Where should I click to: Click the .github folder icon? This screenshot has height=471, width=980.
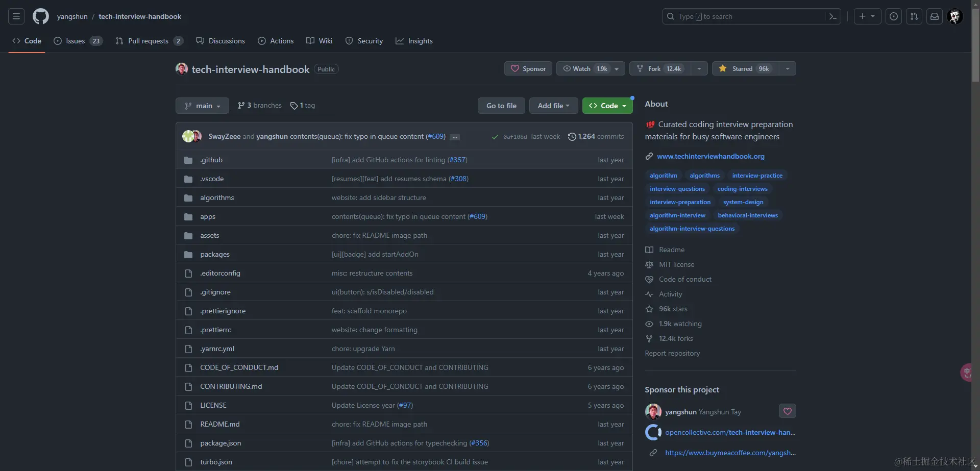(188, 160)
